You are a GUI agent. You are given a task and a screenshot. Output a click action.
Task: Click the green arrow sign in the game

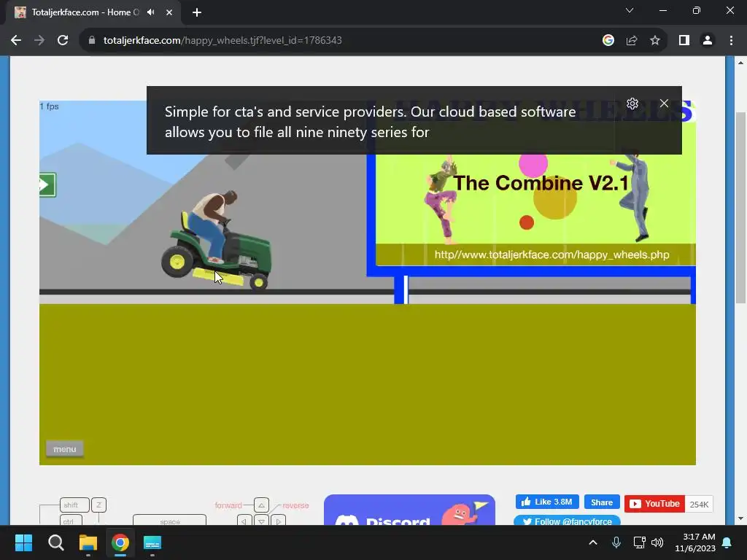pos(47,184)
